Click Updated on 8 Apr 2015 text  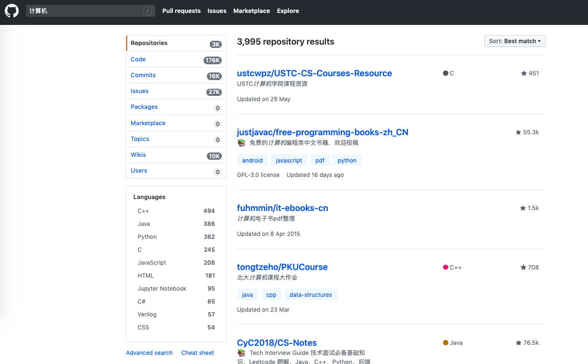(269, 234)
